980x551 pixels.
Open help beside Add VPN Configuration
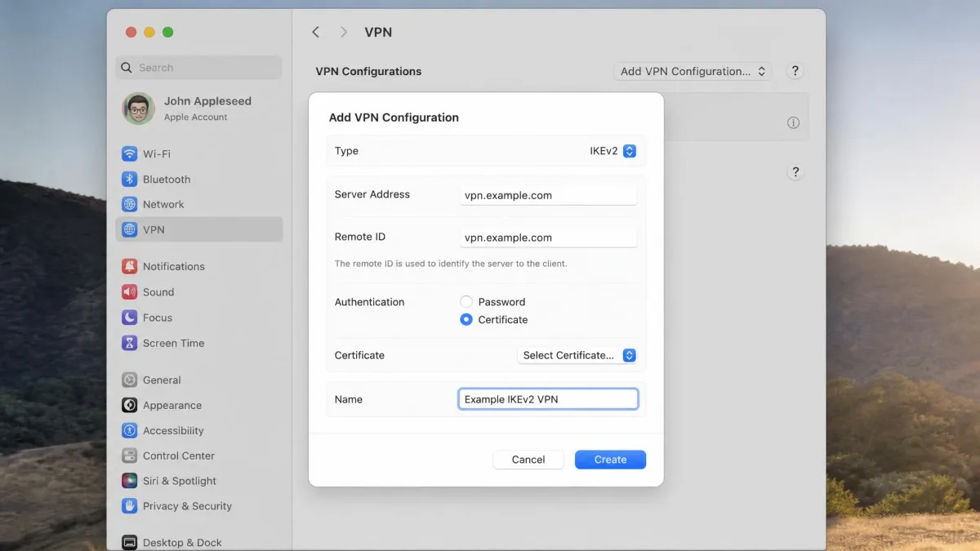tap(795, 71)
